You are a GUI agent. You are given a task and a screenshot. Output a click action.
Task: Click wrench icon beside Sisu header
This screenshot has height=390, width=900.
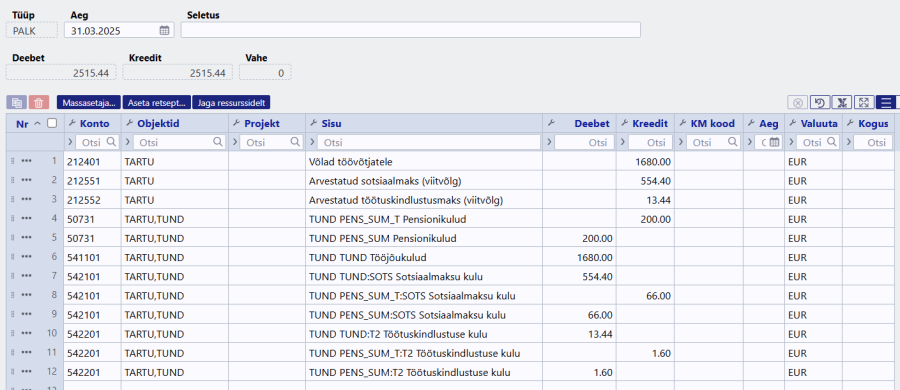pos(313,123)
